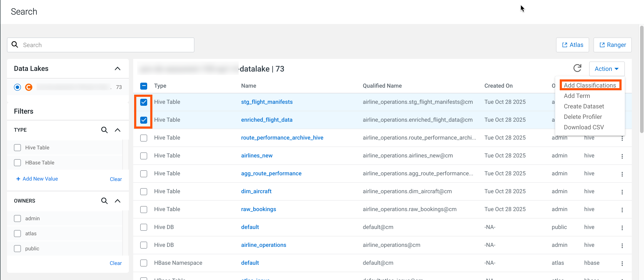644x280 pixels.
Task: Collapse the Data Lakes panel
Action: [117, 69]
